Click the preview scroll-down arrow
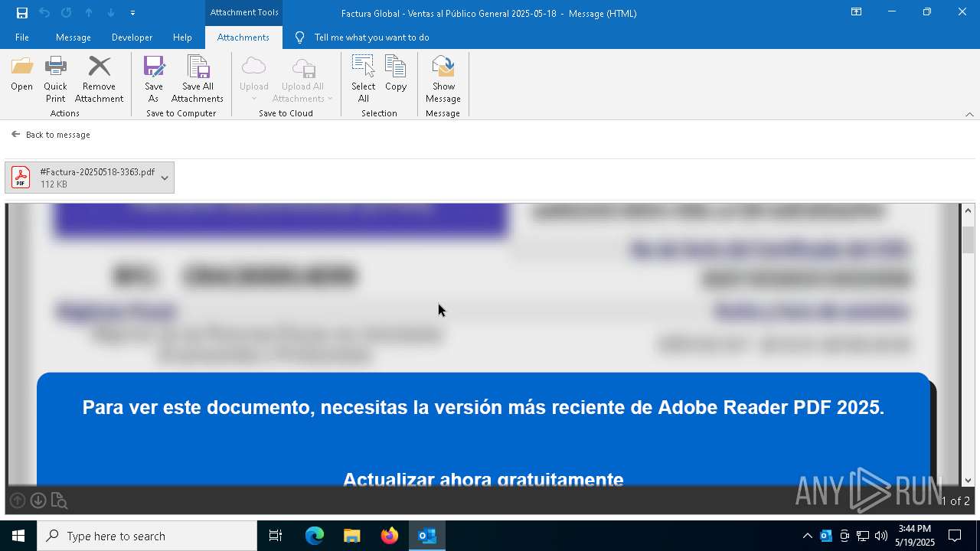The height and width of the screenshot is (551, 980). tap(968, 480)
